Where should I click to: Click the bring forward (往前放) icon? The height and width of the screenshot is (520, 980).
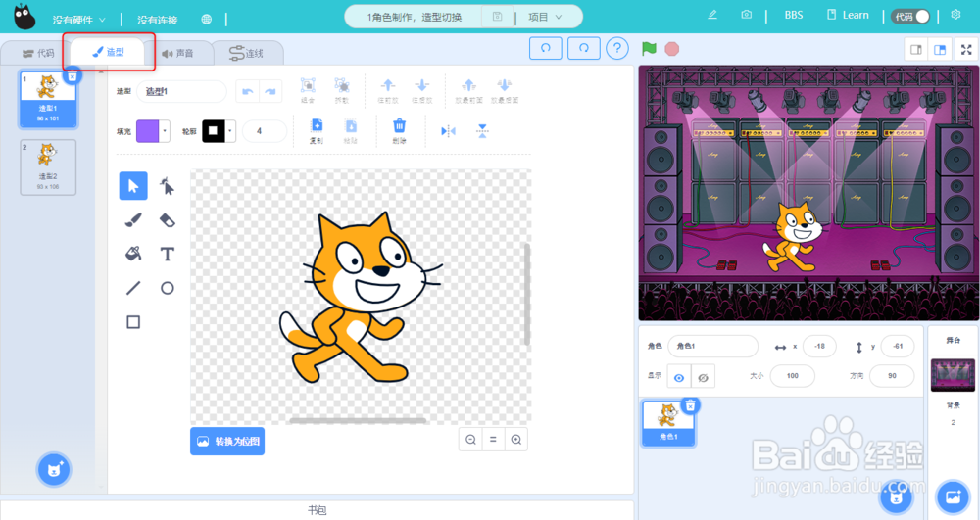point(388,90)
